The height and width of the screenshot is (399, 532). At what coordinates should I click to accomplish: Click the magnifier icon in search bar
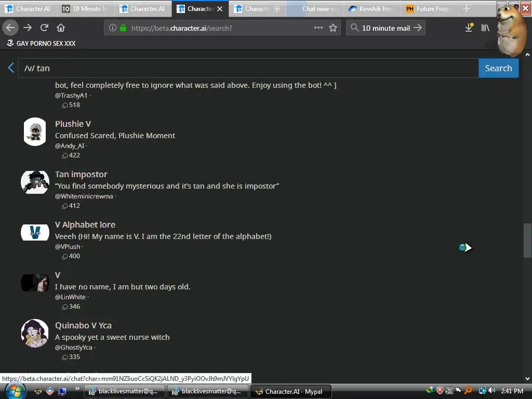(x=354, y=28)
